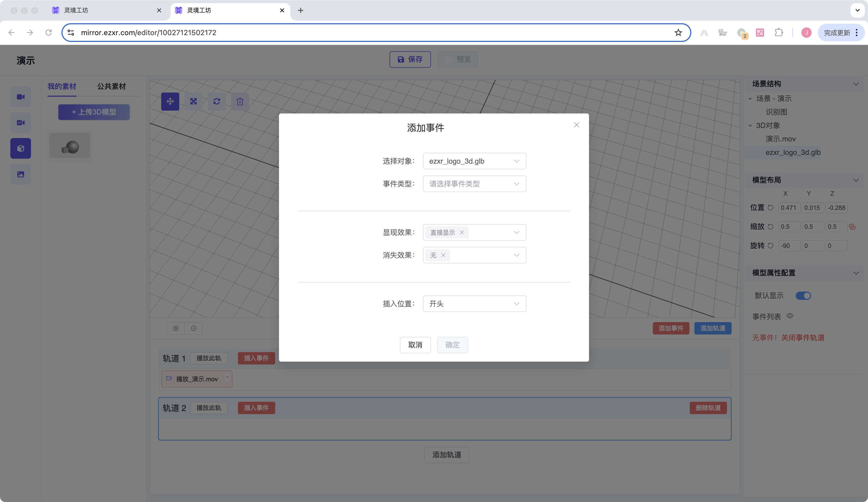Click 上传3D模型 button
The height and width of the screenshot is (502, 868).
click(94, 112)
